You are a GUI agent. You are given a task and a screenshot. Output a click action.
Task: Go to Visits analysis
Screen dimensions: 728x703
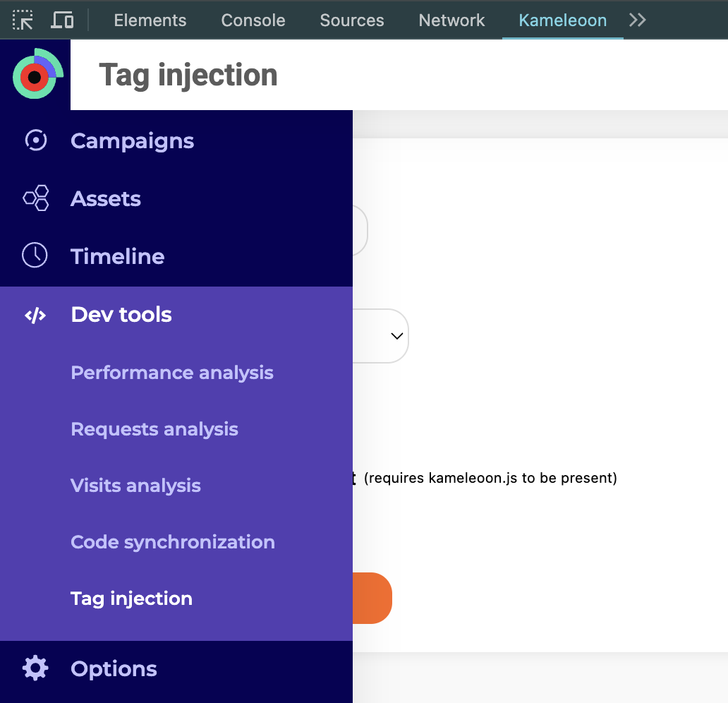[135, 486]
